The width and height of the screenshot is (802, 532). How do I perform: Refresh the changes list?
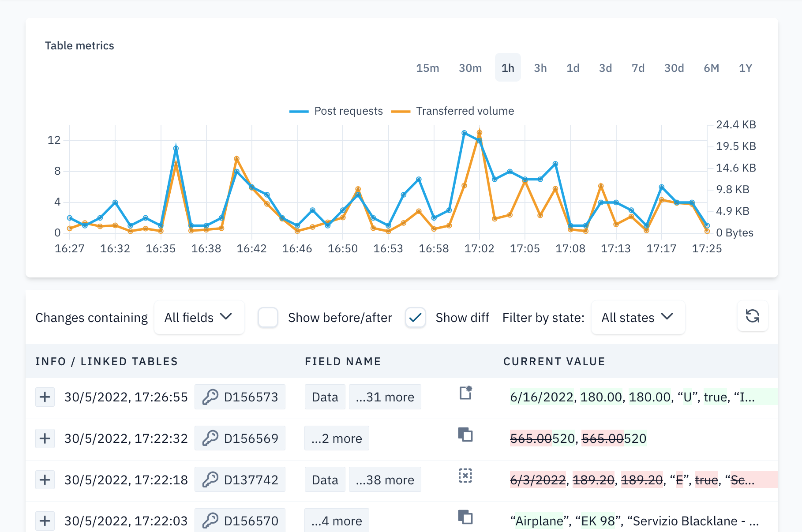[x=752, y=317]
